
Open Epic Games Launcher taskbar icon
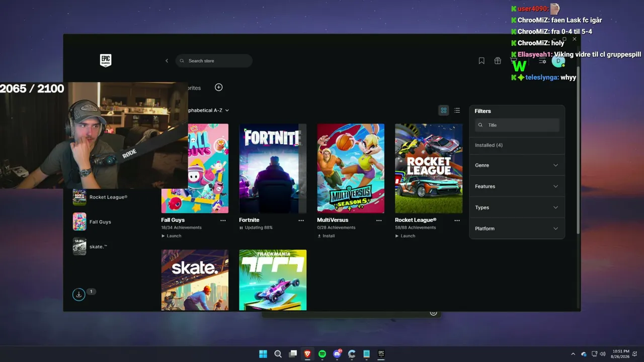[381, 354]
